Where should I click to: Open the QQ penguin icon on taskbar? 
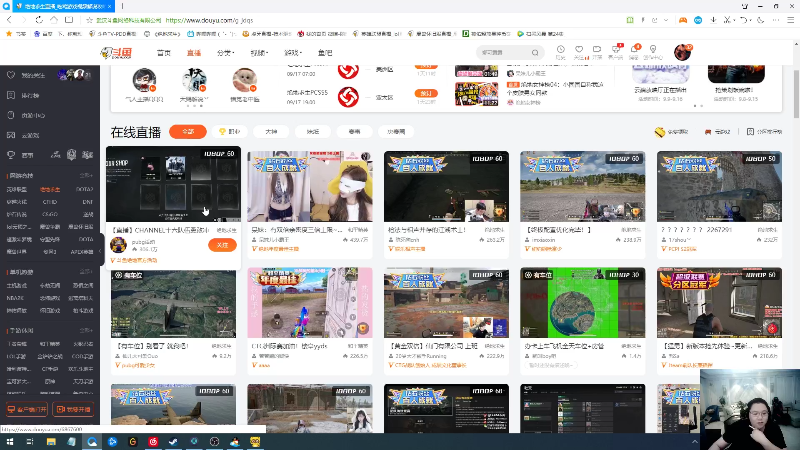pyautogui.click(x=235, y=441)
